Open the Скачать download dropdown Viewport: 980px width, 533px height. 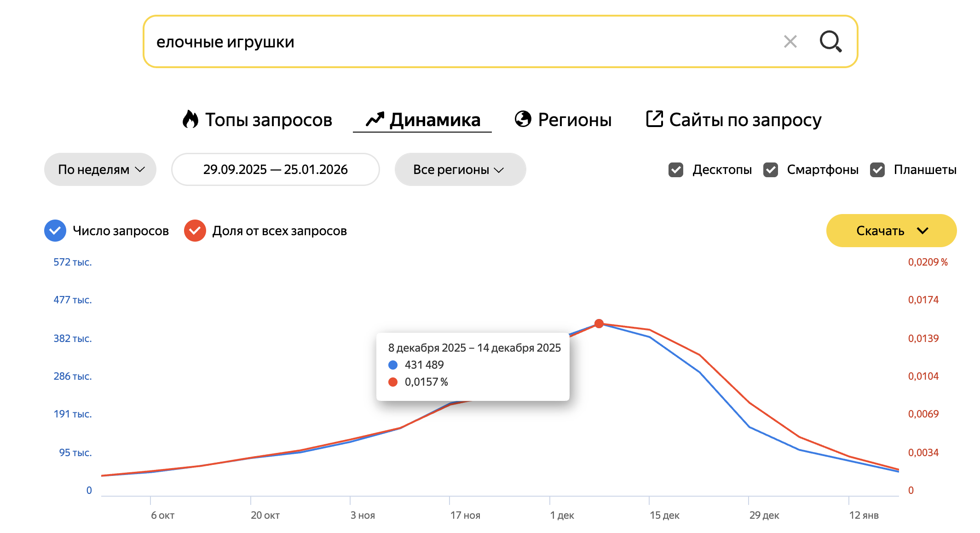(891, 231)
